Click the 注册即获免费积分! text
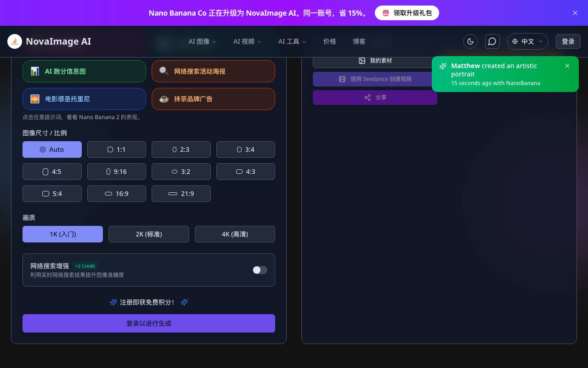The width and height of the screenshot is (588, 368). pyautogui.click(x=147, y=302)
